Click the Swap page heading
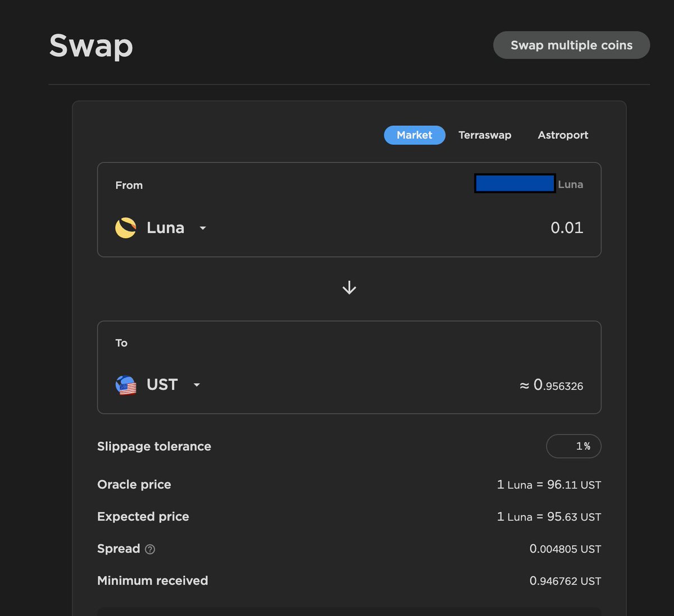 coord(91,45)
